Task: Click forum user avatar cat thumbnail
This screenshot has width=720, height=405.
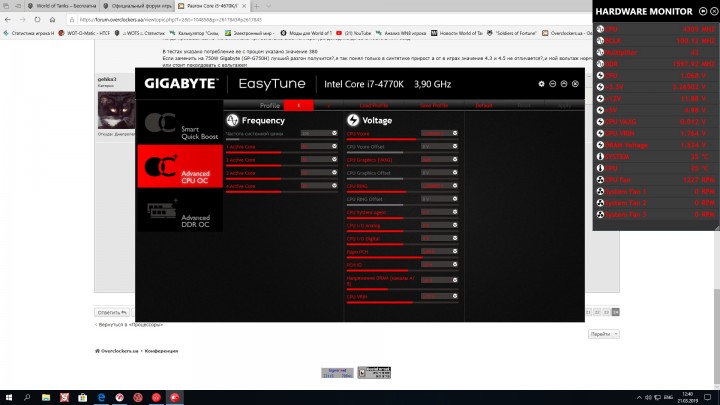Action: [x=116, y=110]
